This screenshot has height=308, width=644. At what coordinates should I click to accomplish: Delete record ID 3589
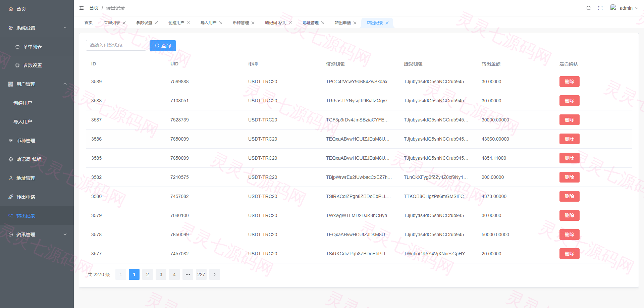pos(569,82)
